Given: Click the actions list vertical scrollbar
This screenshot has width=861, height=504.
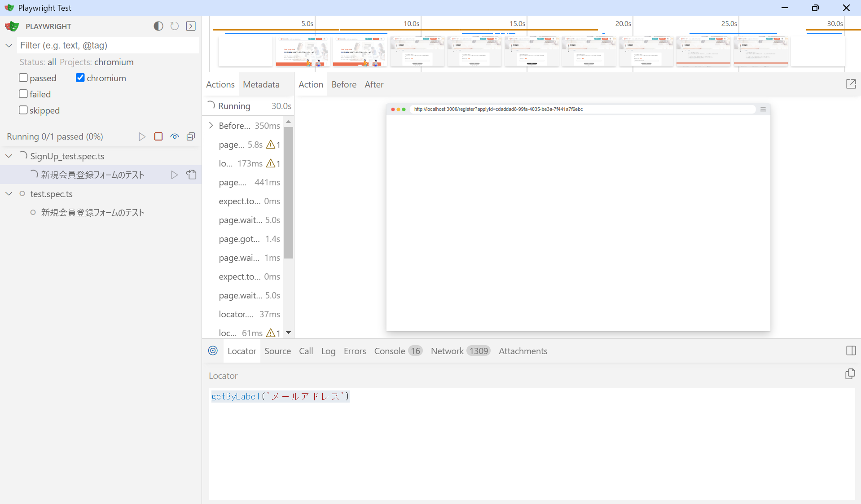Looking at the screenshot, I should [289, 193].
